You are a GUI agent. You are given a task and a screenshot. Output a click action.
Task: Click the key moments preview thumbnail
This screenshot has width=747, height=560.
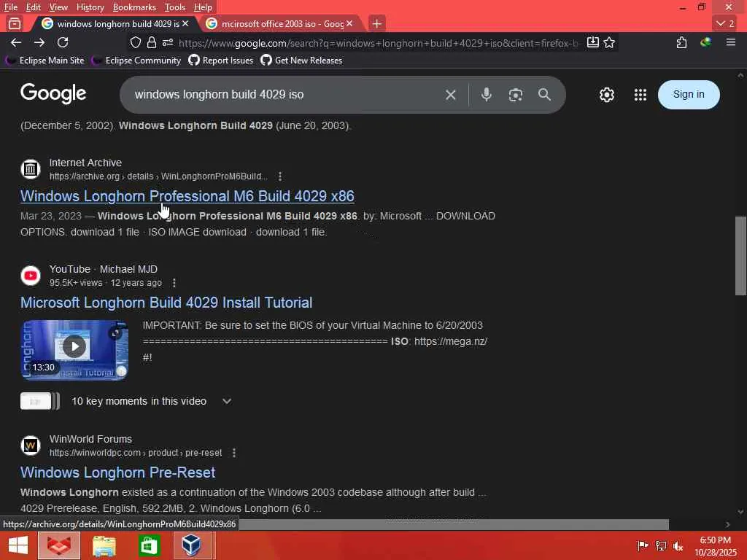pyautogui.click(x=40, y=401)
